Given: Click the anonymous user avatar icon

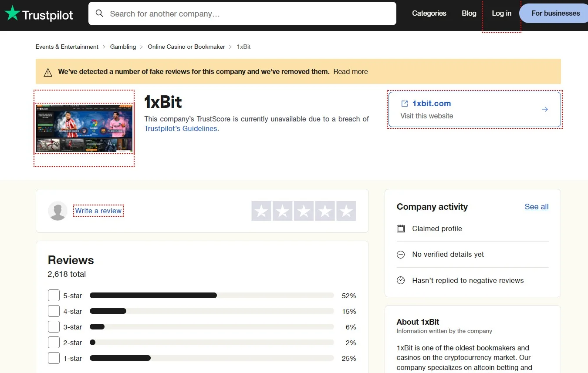Looking at the screenshot, I should coord(57,211).
